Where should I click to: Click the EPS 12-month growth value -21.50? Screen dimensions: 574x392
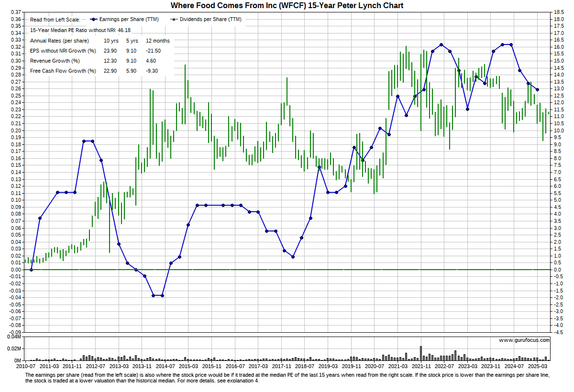point(154,51)
